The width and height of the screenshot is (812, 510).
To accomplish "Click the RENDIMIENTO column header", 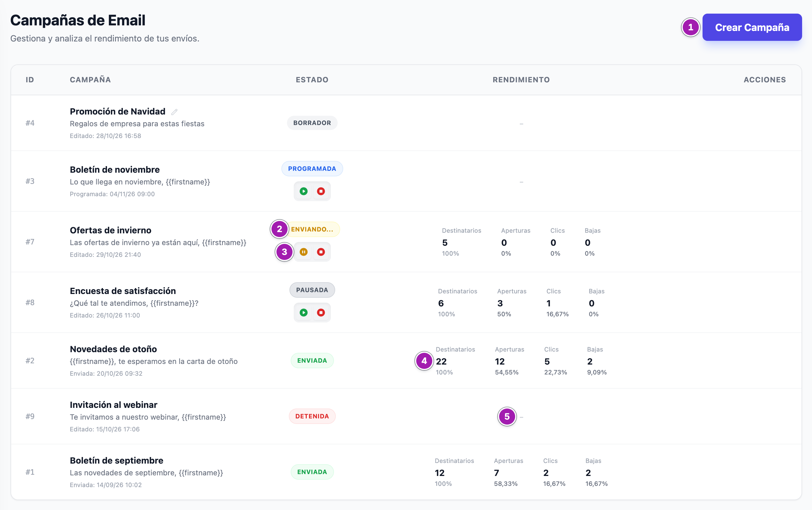I will [x=521, y=80].
